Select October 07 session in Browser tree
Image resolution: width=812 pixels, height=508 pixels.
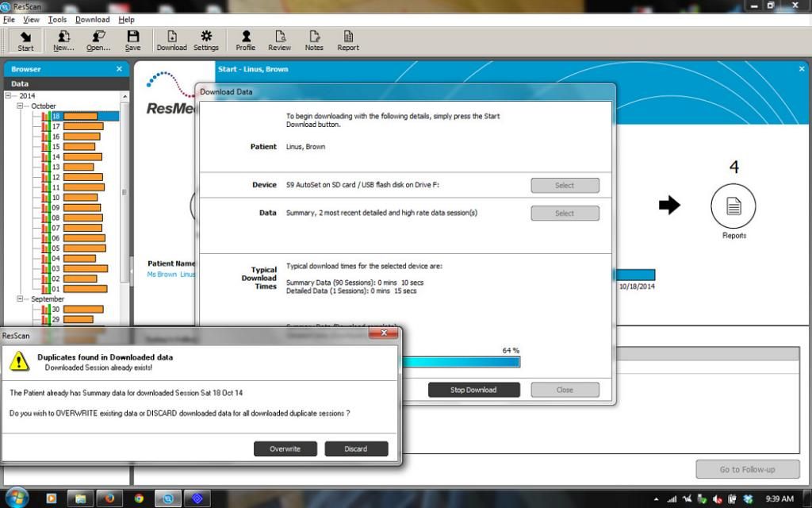[72, 228]
